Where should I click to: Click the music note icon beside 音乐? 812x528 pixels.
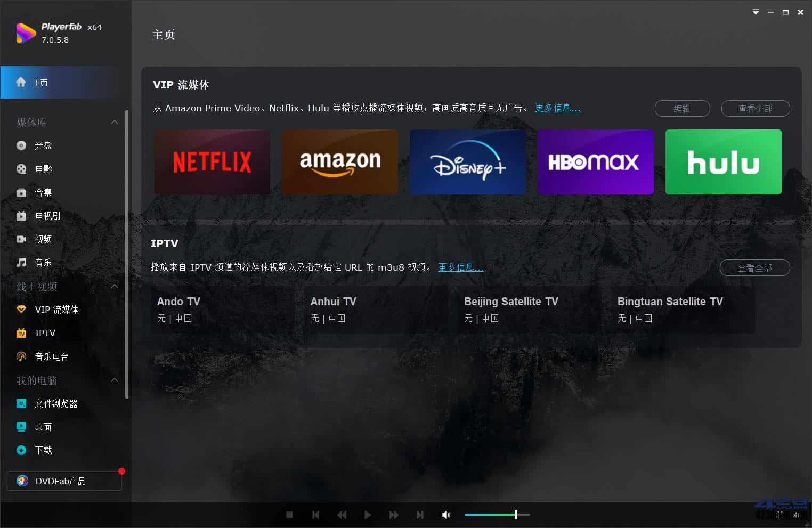[x=21, y=263]
